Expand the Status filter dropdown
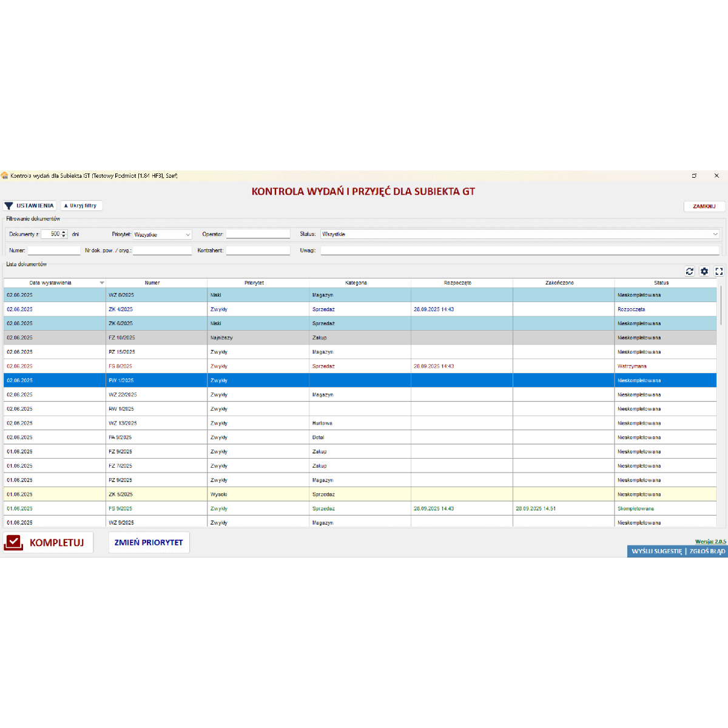Image resolution: width=728 pixels, height=728 pixels. pyautogui.click(x=715, y=234)
